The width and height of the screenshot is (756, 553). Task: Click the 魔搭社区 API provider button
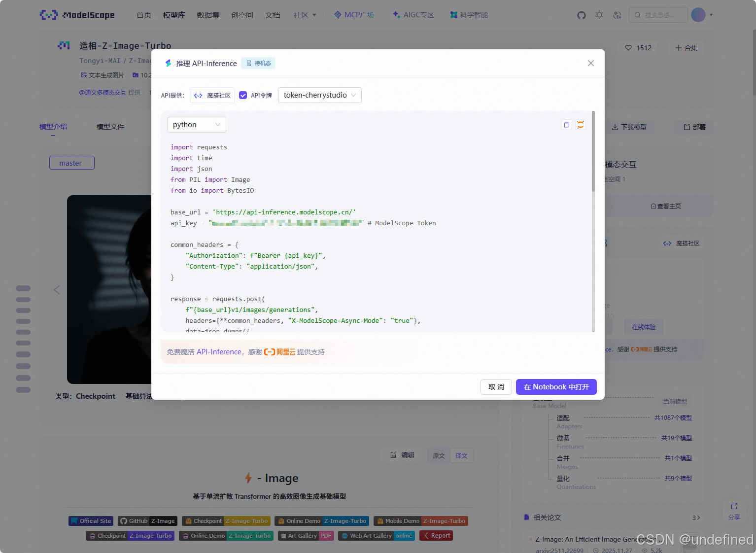(212, 95)
